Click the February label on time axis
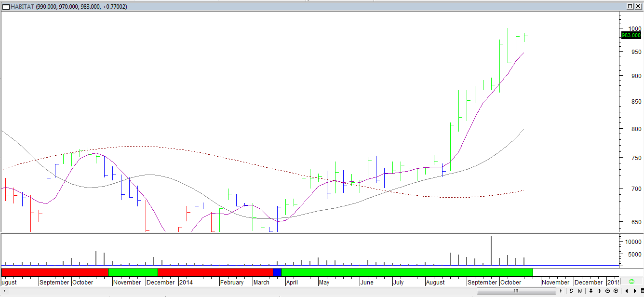Screen dimensions: 644x297 tap(232, 282)
